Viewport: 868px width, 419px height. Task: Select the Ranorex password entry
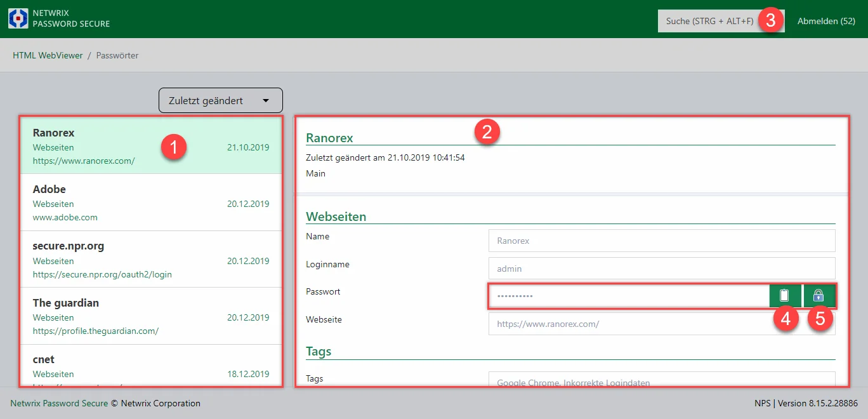click(151, 145)
